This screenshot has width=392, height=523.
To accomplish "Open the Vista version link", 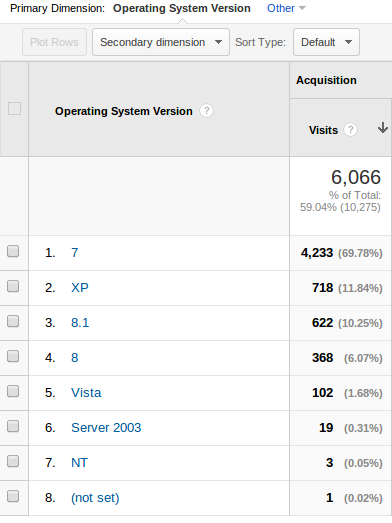I will tap(86, 393).
